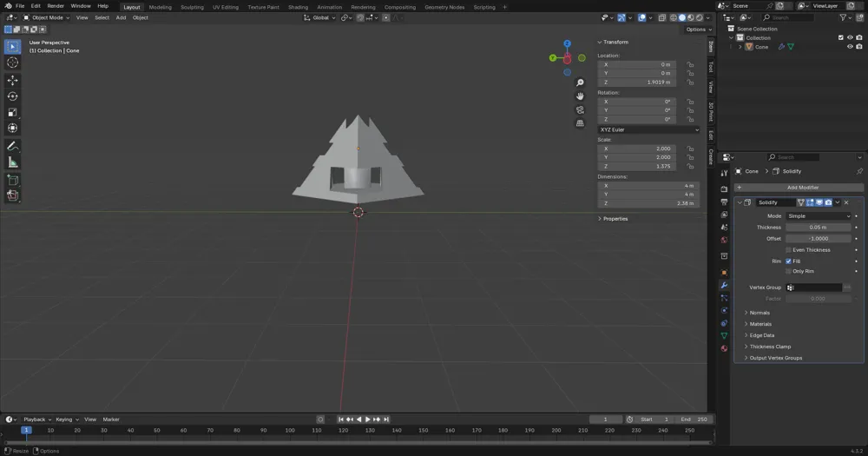This screenshot has height=456, width=868.
Task: Exclude Collection from view layer checkbox
Action: tap(841, 37)
